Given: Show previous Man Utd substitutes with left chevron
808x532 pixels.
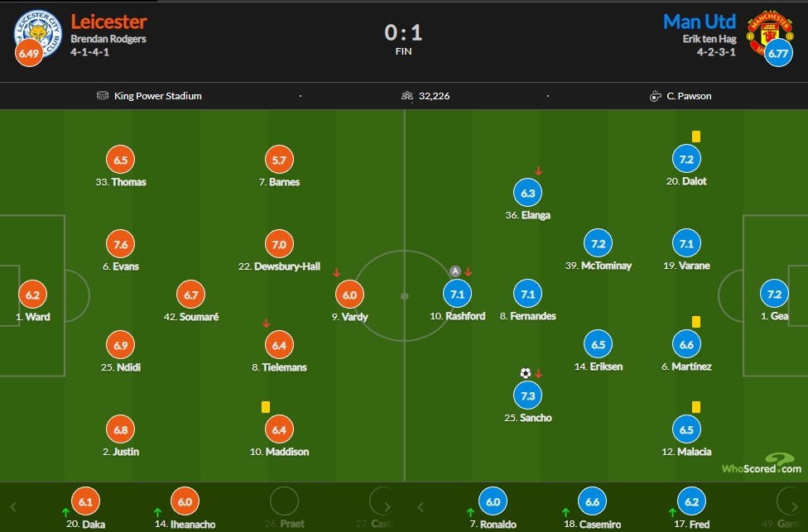Looking at the screenshot, I should pos(421,507).
